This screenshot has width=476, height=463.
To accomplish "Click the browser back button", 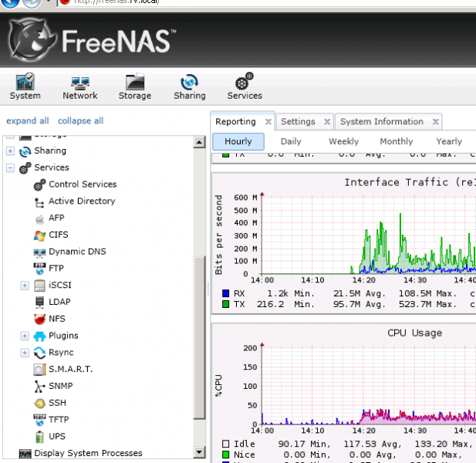I will (10, 2).
